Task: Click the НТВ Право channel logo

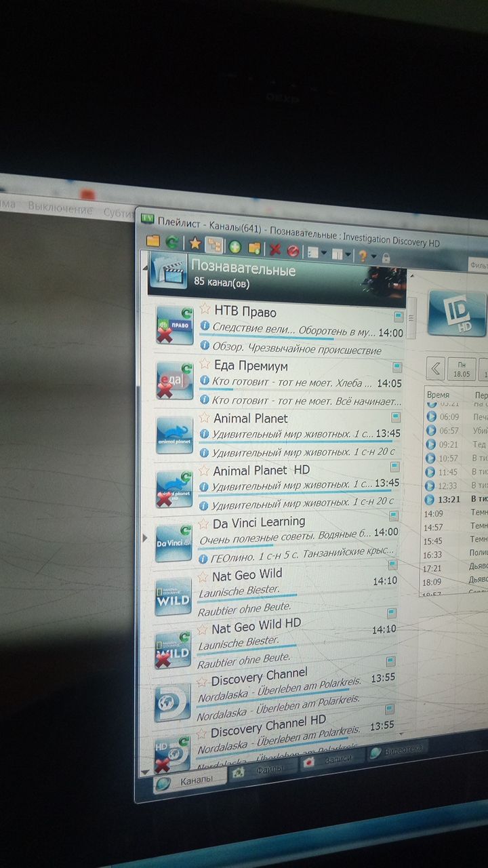Action: tap(174, 325)
